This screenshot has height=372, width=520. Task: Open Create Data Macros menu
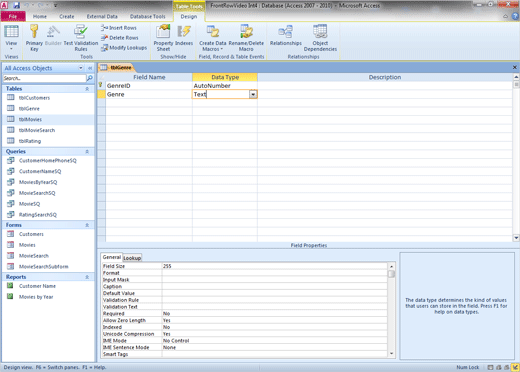point(213,38)
